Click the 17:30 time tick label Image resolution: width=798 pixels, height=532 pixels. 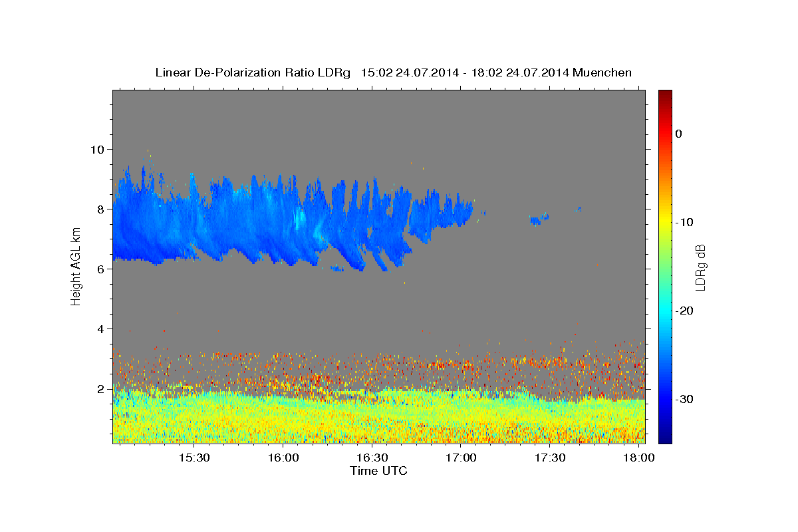[x=550, y=458]
